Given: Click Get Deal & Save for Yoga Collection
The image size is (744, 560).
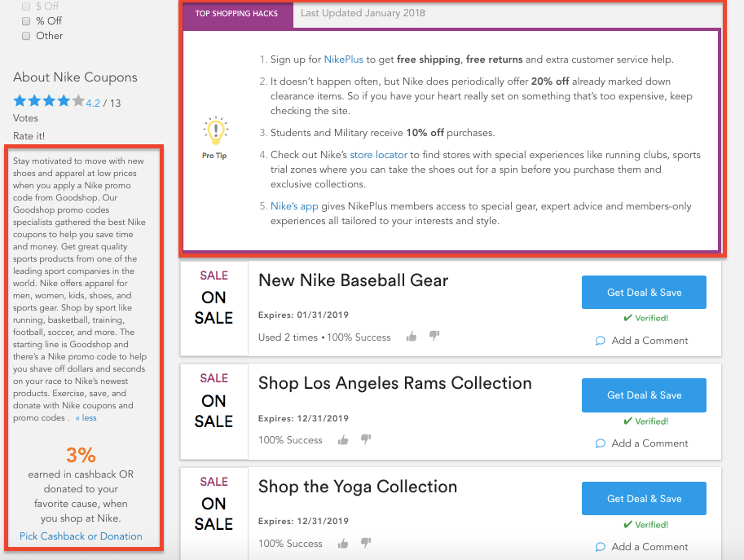Looking at the screenshot, I should pos(644,499).
